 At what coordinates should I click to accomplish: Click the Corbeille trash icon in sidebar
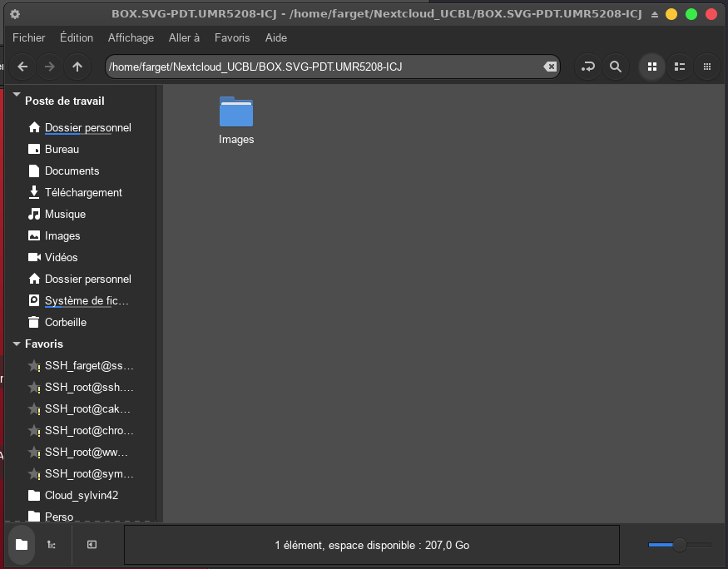[34, 322]
